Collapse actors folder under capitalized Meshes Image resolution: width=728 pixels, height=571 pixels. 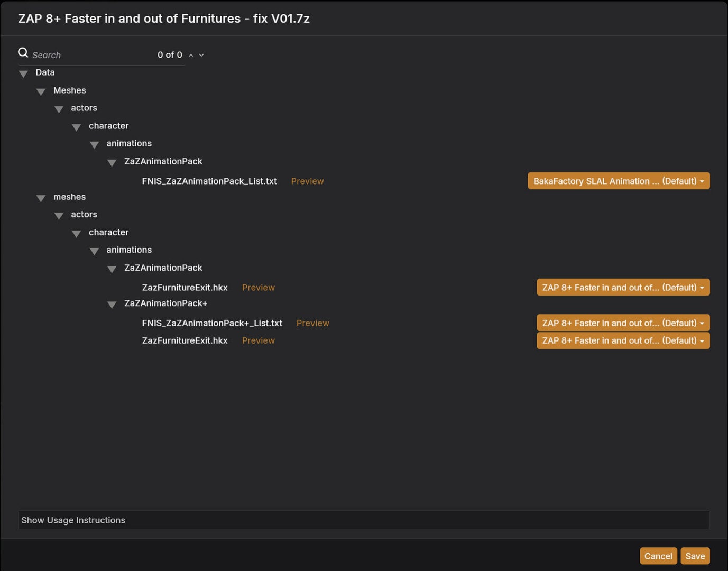(x=59, y=109)
